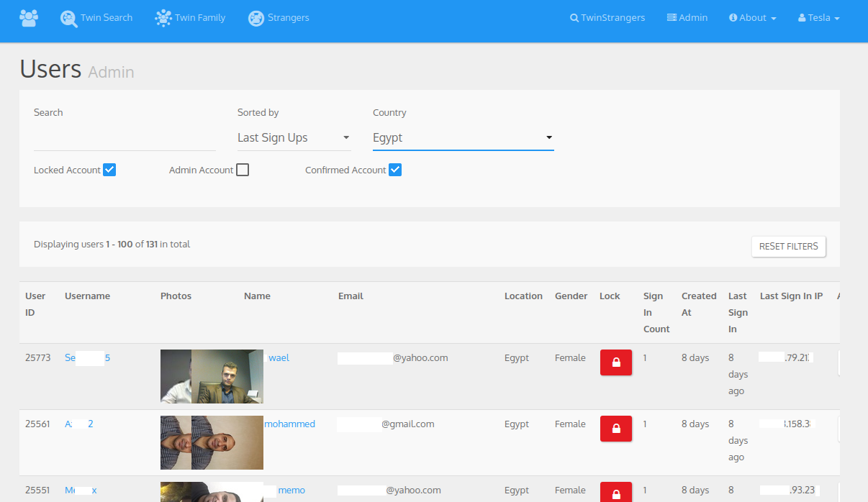
Task: Click the Username column header
Action: (x=87, y=296)
